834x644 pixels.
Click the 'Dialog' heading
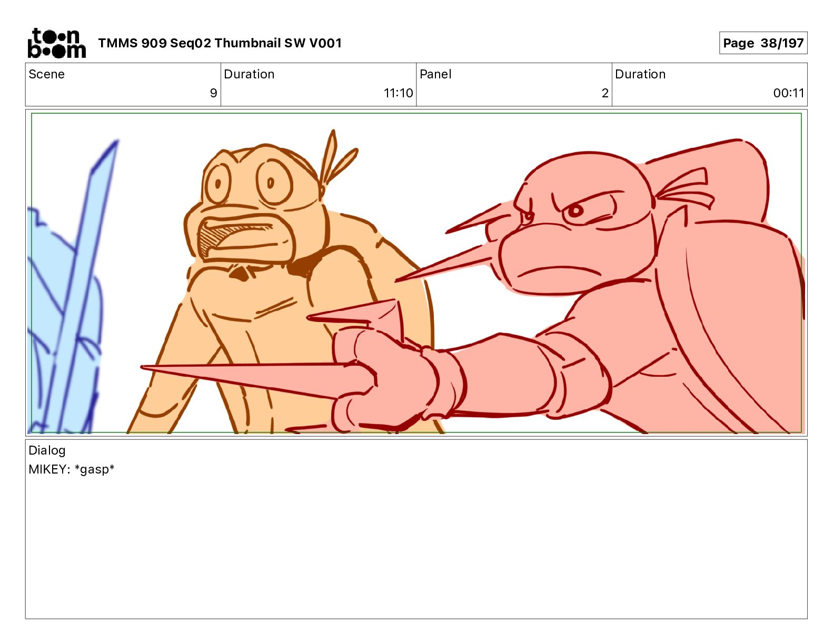click(47, 450)
